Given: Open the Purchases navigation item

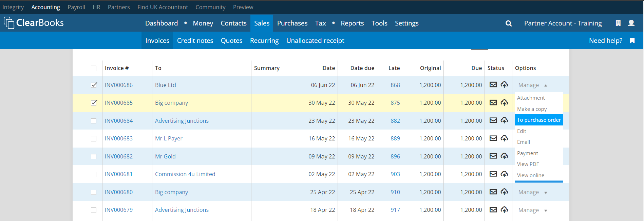Looking at the screenshot, I should [292, 23].
